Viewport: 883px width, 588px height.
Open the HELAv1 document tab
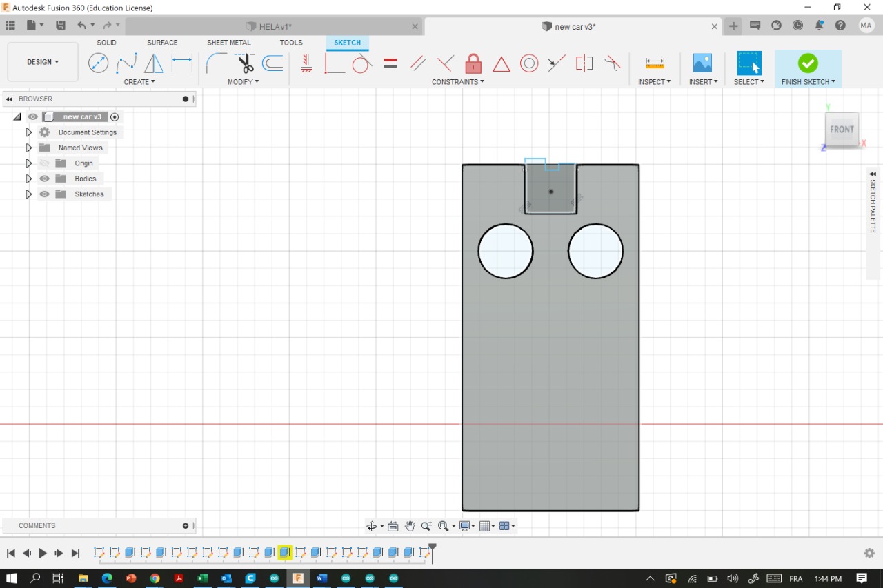coord(275,26)
